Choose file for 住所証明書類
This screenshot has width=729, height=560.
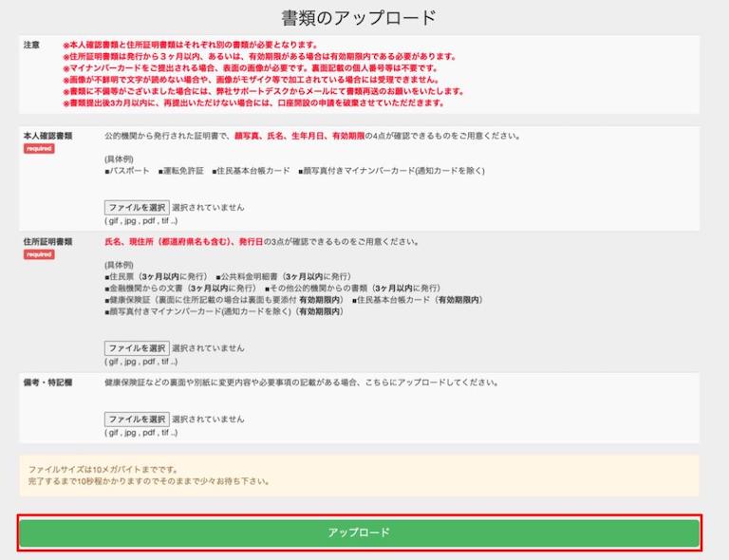click(137, 348)
